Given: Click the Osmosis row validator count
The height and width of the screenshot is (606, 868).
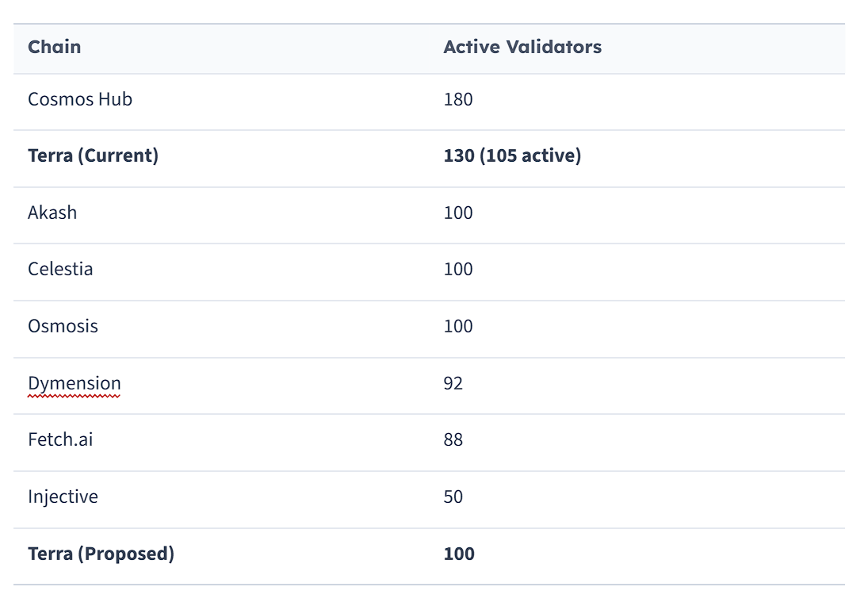Looking at the screenshot, I should coord(457,326).
